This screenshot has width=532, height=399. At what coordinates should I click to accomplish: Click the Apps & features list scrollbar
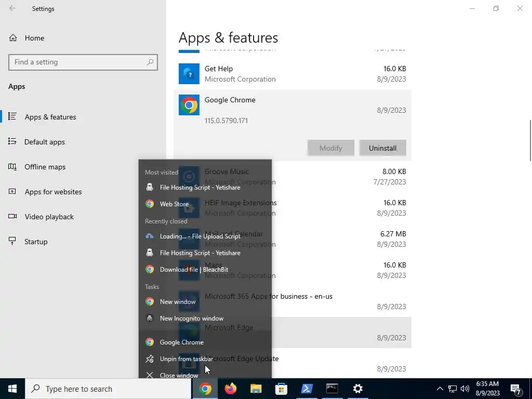pos(530,140)
